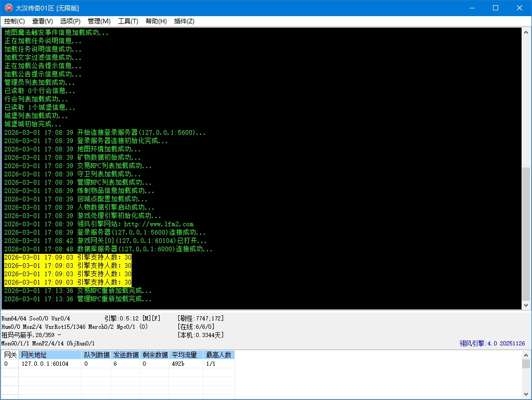This screenshot has width=532, height=400.
Task: Open the 管理(M) menu
Action: click(x=99, y=21)
